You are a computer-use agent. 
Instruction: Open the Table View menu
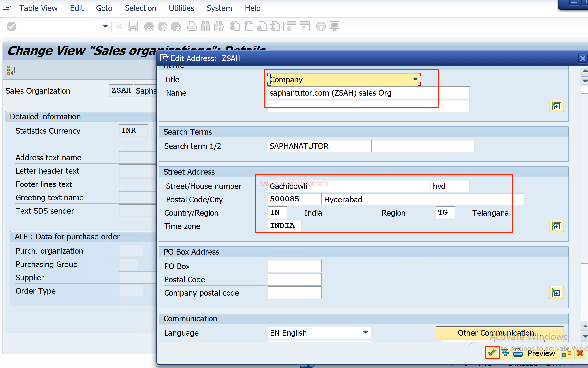point(38,8)
